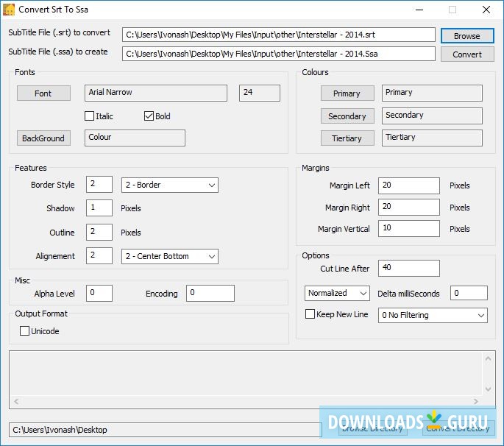Open the Center Bottom alignment dropdown
Screen dimensions: 504x446
[x=170, y=256]
